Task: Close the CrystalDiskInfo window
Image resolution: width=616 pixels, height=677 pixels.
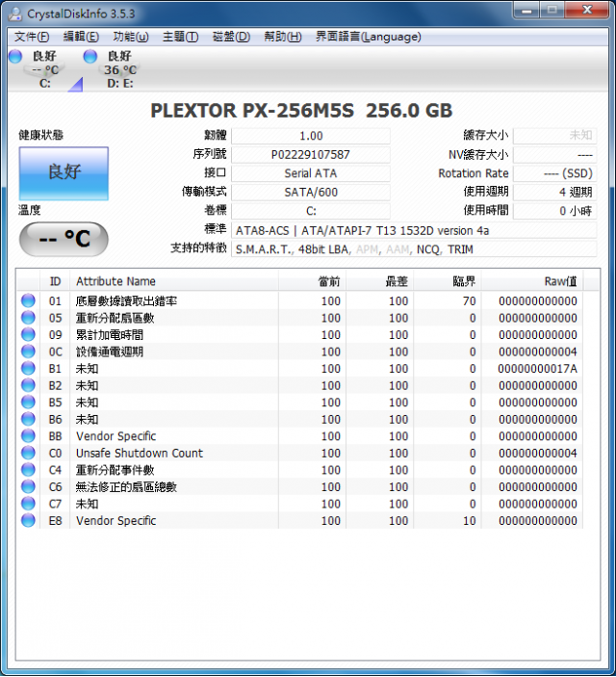Action: (587, 10)
